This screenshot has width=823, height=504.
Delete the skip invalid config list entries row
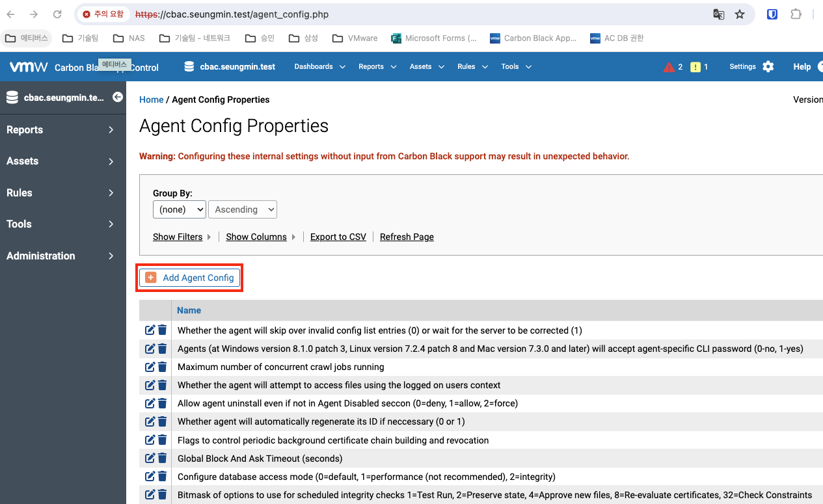click(x=163, y=330)
